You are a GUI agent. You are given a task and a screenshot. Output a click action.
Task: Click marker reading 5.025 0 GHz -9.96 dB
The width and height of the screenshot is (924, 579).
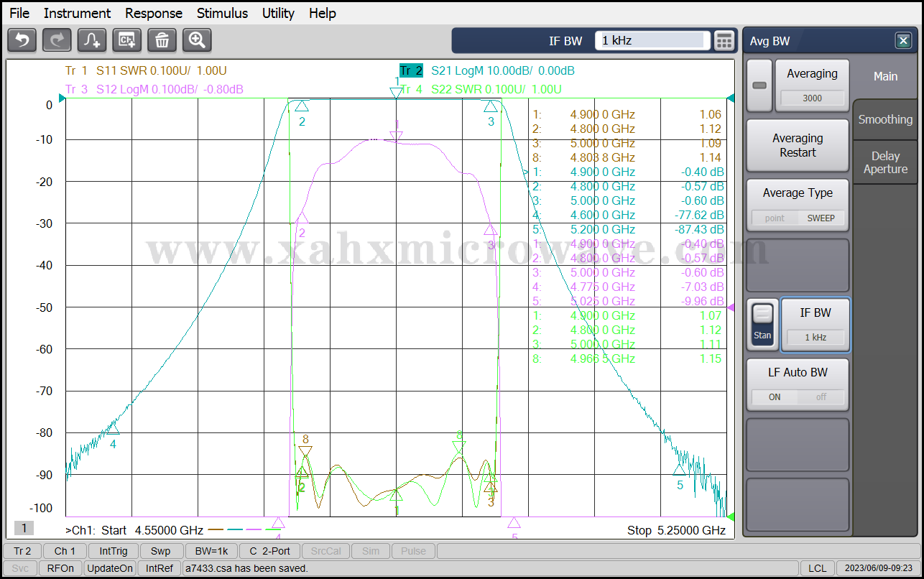pos(628,301)
